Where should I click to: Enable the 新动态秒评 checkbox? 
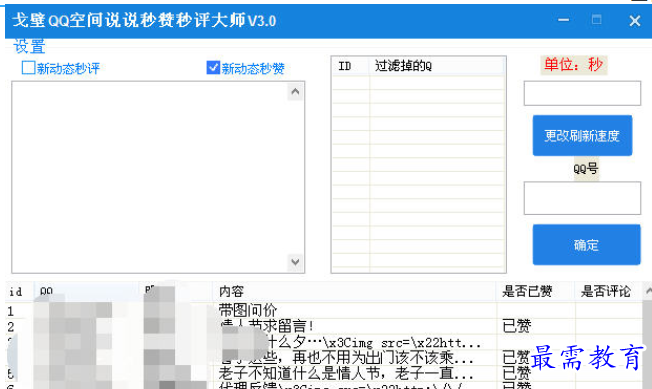28,67
